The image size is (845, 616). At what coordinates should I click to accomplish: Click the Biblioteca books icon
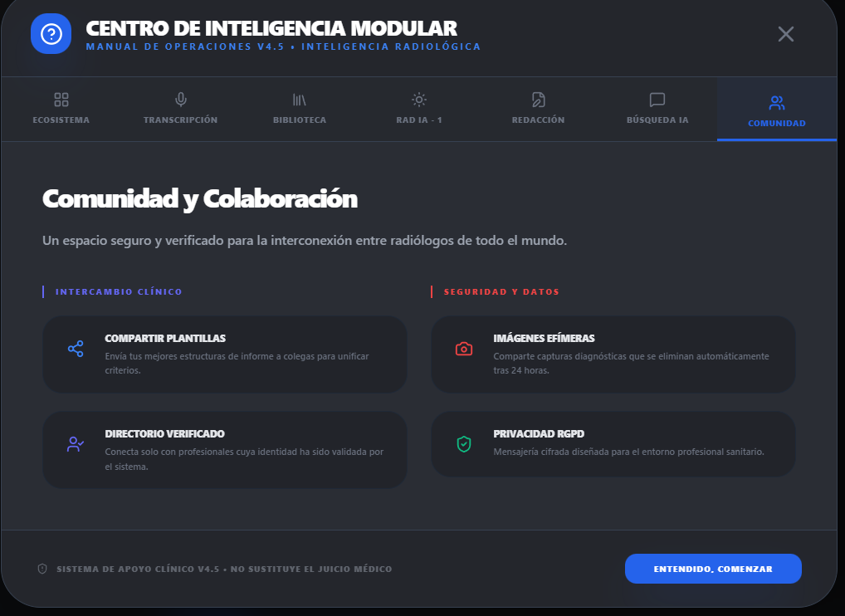click(x=300, y=100)
